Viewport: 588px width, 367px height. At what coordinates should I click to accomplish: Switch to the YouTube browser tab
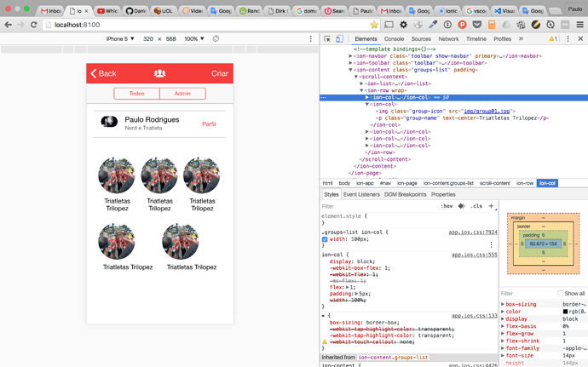[107, 11]
